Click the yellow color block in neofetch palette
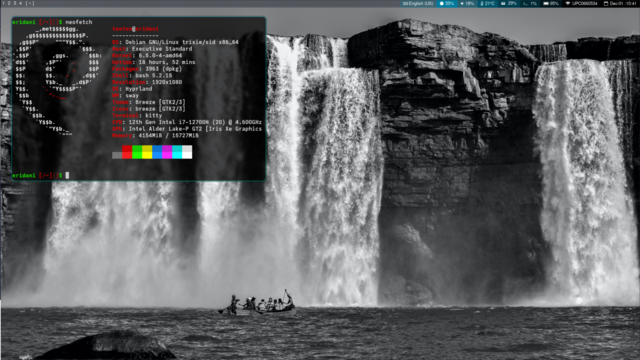Viewport: 640px width, 360px height. coord(147,152)
